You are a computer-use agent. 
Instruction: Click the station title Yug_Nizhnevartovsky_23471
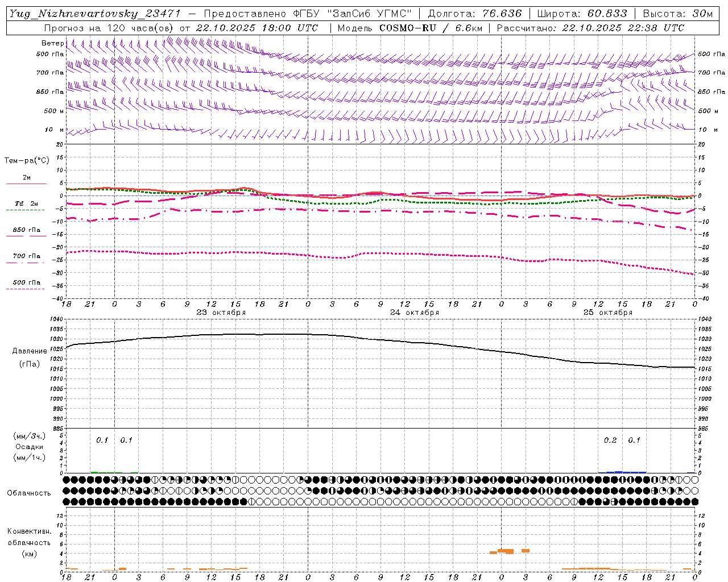coord(95,14)
